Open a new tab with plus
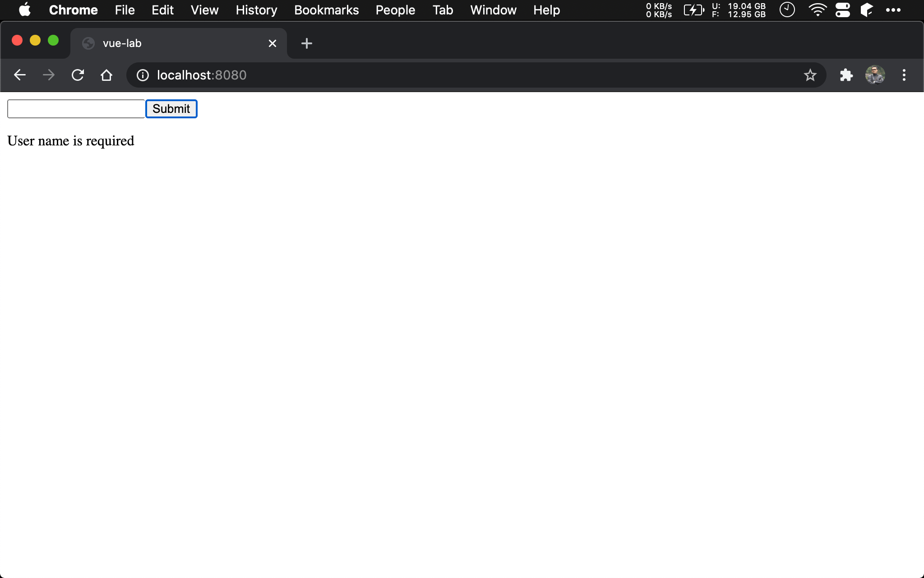Screen dimensions: 924x578 pyautogui.click(x=306, y=43)
